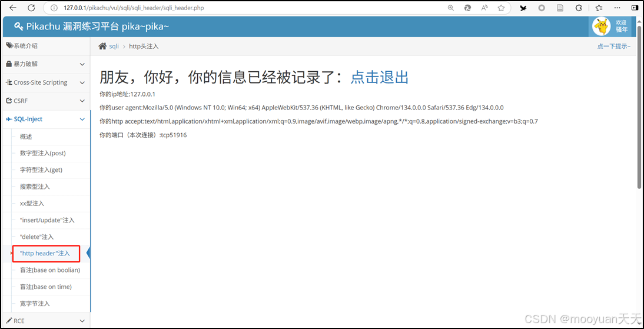Click the 你的端口 tcp51916 line

click(143, 135)
